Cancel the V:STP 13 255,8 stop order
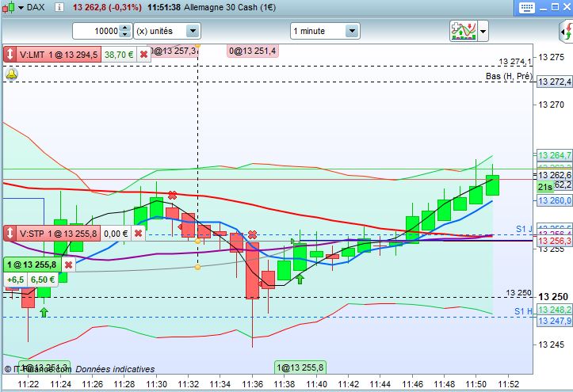 [138, 234]
